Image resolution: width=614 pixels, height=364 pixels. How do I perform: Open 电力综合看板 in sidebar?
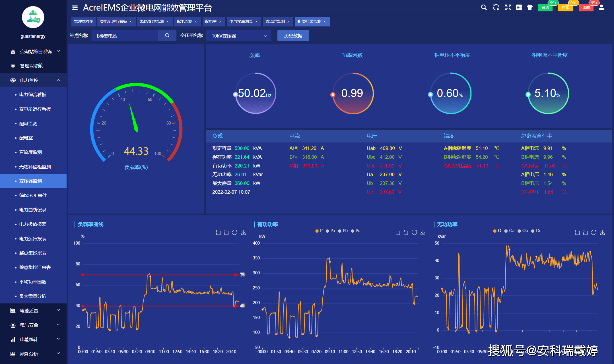pos(33,95)
